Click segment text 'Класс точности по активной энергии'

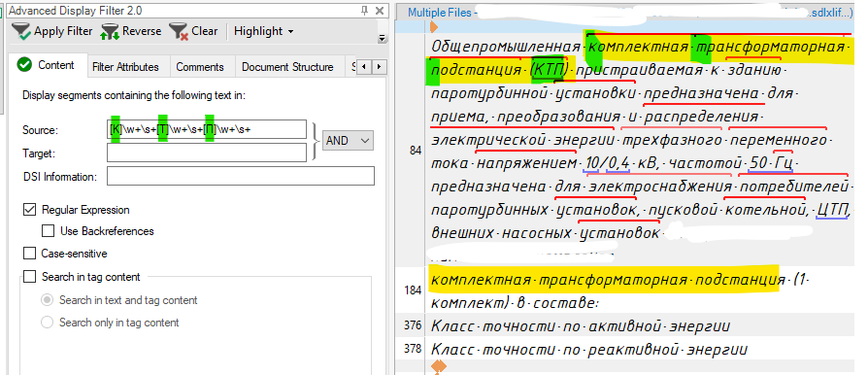tap(581, 326)
